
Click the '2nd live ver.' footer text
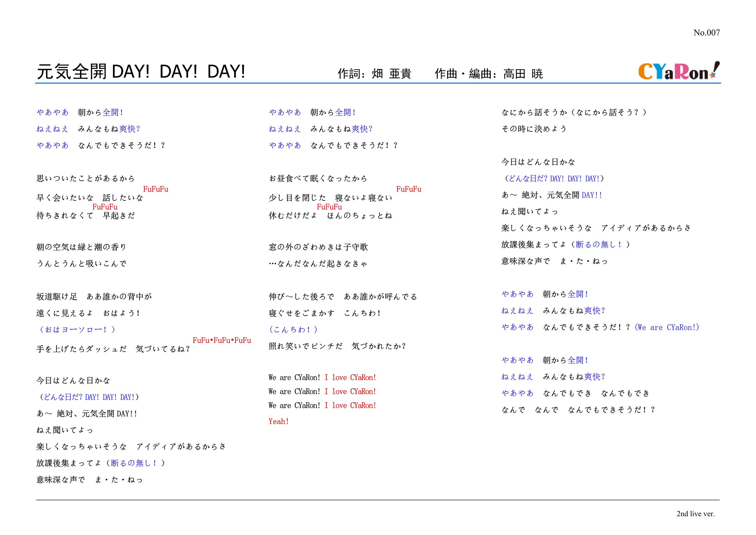click(x=695, y=514)
